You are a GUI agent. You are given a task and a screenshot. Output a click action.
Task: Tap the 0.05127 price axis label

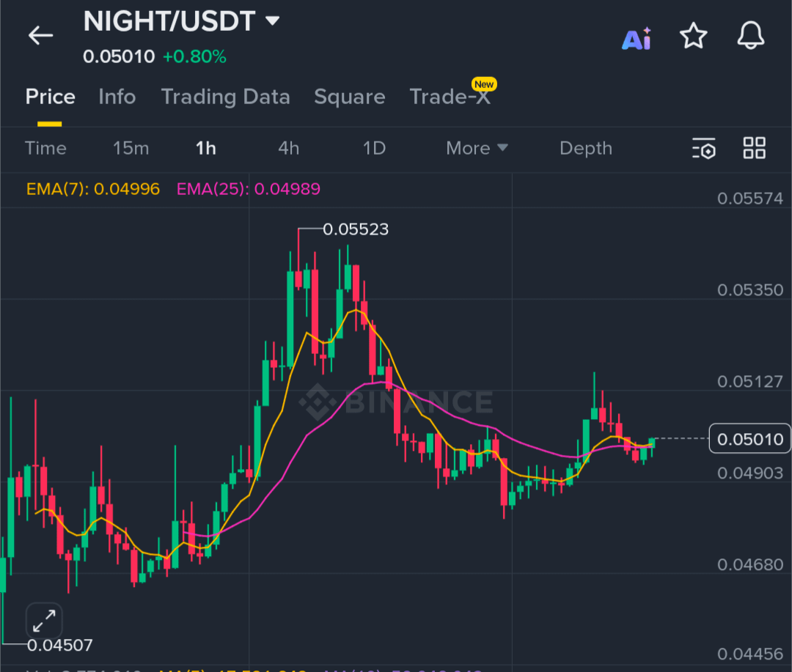click(x=750, y=381)
